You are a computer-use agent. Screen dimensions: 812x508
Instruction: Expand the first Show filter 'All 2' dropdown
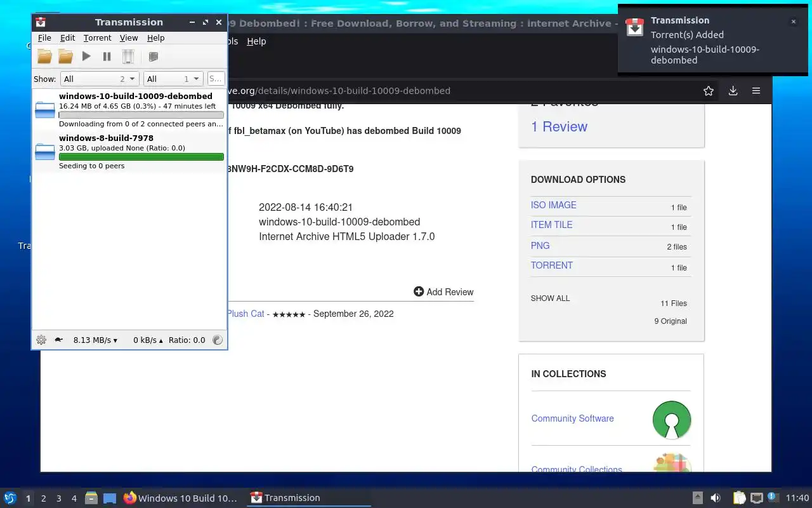100,79
